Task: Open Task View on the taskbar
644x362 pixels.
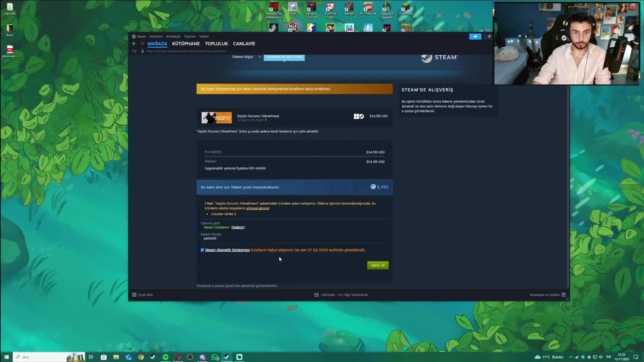Action: pos(91,357)
